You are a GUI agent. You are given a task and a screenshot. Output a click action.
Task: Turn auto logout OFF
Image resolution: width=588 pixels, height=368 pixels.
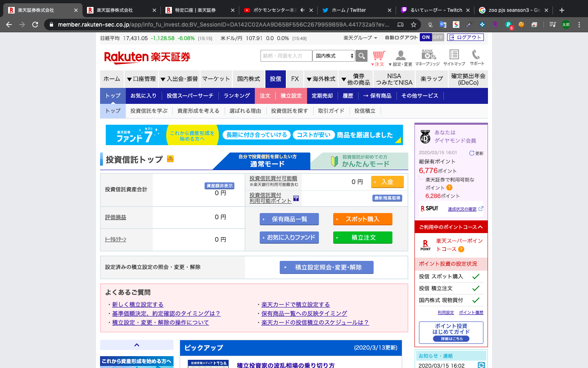[438, 37]
